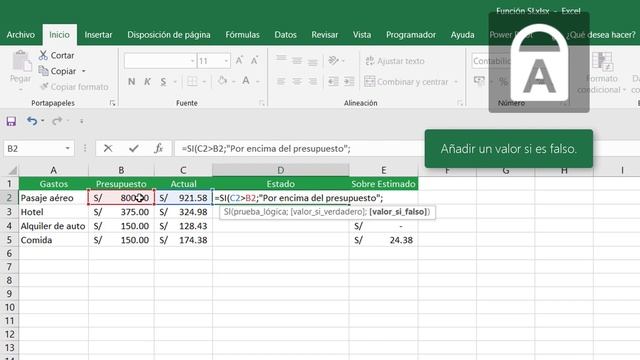The width and height of the screenshot is (640, 360).
Task: Click the Cortar scissors icon
Action: pyautogui.click(x=43, y=55)
